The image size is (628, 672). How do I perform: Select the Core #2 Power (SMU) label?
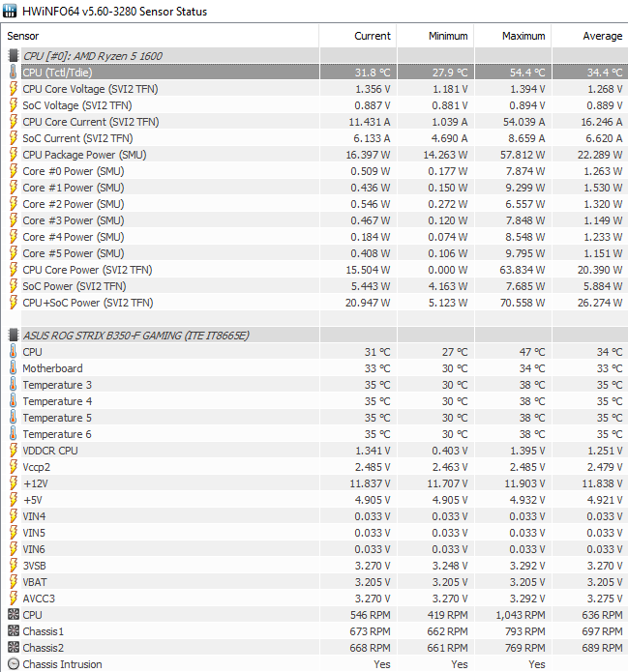tap(74, 204)
